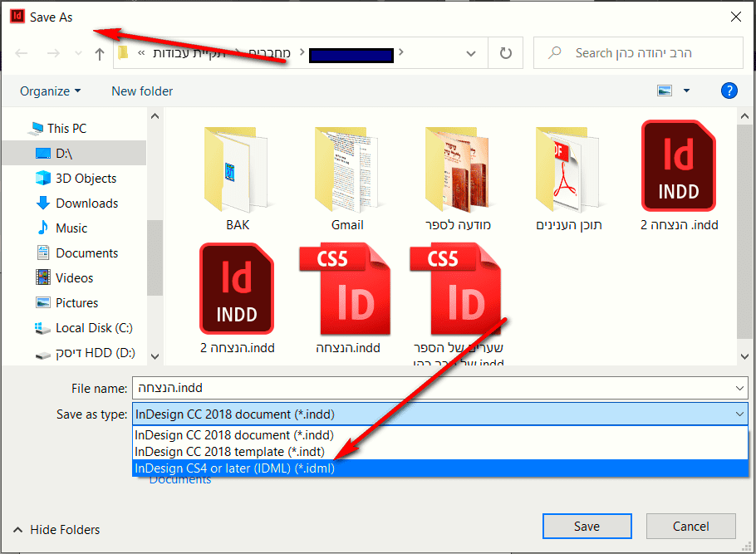756x554 pixels.
Task: Open Pictures in navigation pane
Action: (67, 303)
